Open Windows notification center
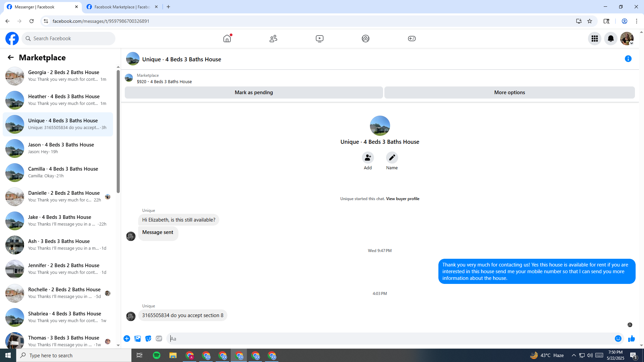 pyautogui.click(x=634, y=355)
